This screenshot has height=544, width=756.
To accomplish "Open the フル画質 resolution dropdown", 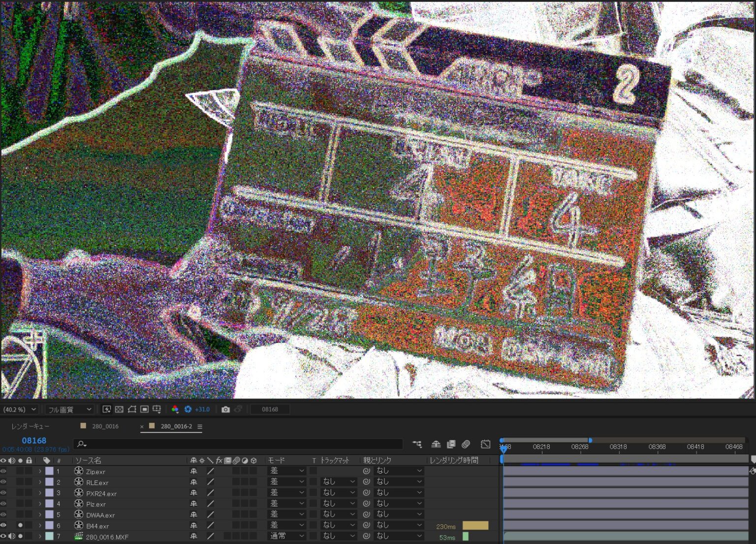I will click(x=69, y=409).
